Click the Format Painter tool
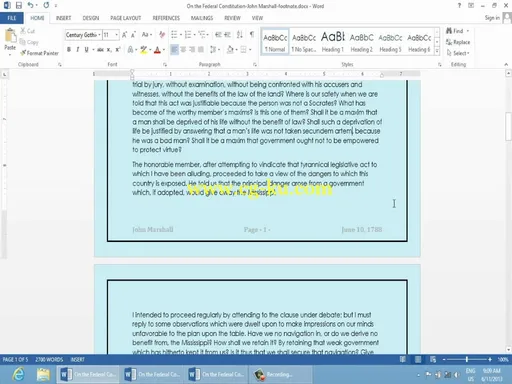This screenshot has width=512, height=384. click(x=39, y=53)
